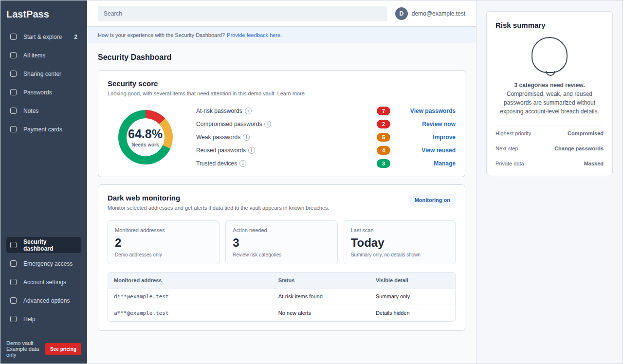Open Advanced options
Screen dimensions: 623x364
point(44,301)
